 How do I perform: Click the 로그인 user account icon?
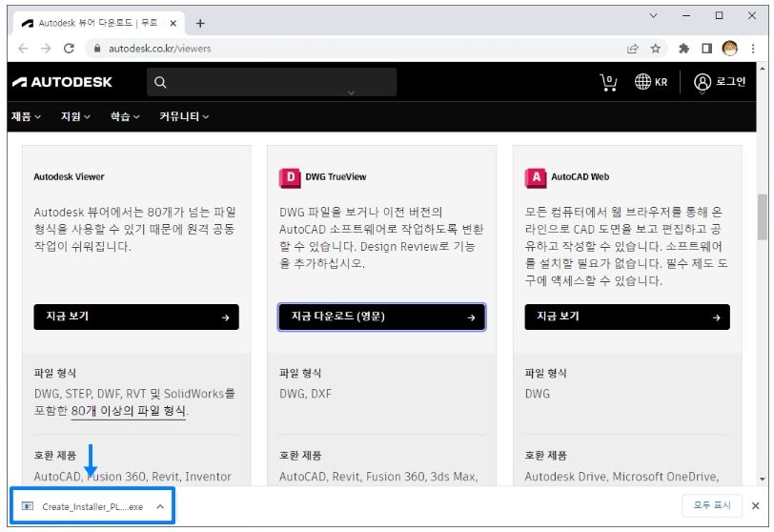[703, 82]
